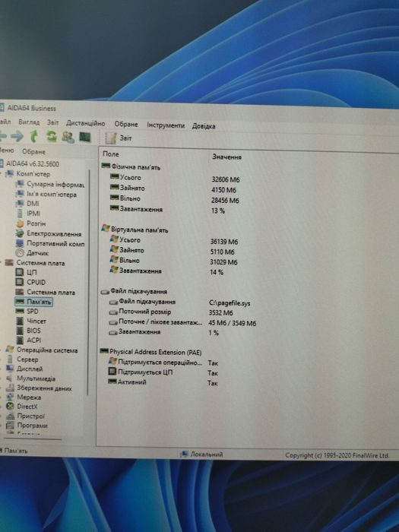Open the Вигляд menu
This screenshot has height=532, width=399.
(29, 122)
